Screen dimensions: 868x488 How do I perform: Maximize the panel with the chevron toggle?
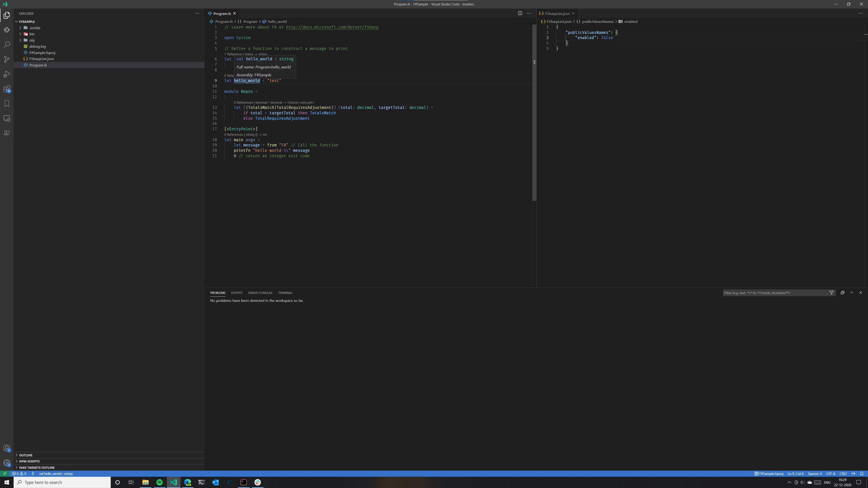coord(851,293)
